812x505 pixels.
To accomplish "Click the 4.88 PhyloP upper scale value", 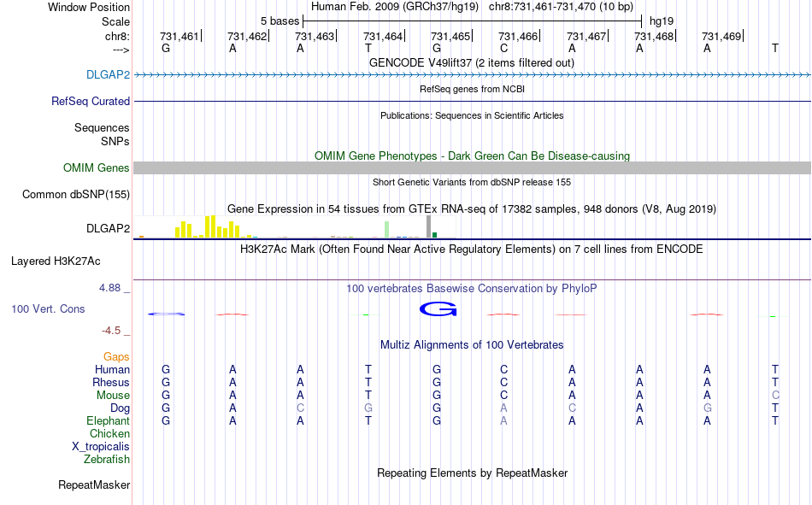I will 109,287.
